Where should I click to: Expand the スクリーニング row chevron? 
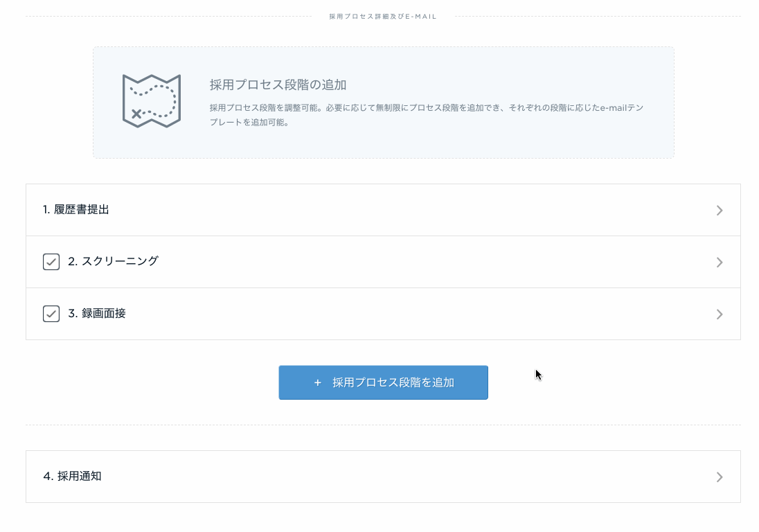720,263
